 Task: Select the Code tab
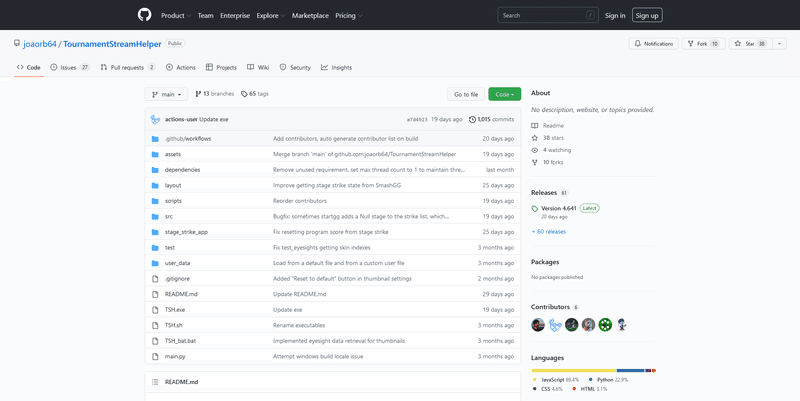tap(29, 67)
